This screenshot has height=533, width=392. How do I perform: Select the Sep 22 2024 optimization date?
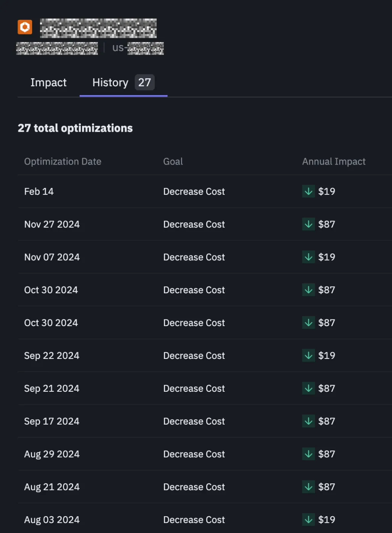(x=51, y=355)
